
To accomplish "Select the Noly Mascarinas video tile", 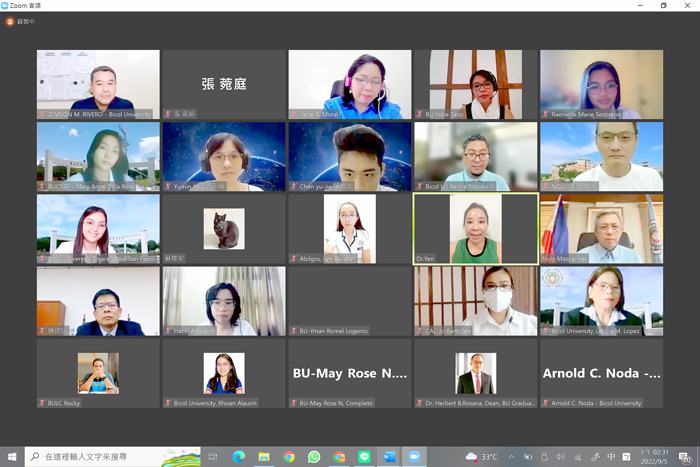I will click(601, 229).
